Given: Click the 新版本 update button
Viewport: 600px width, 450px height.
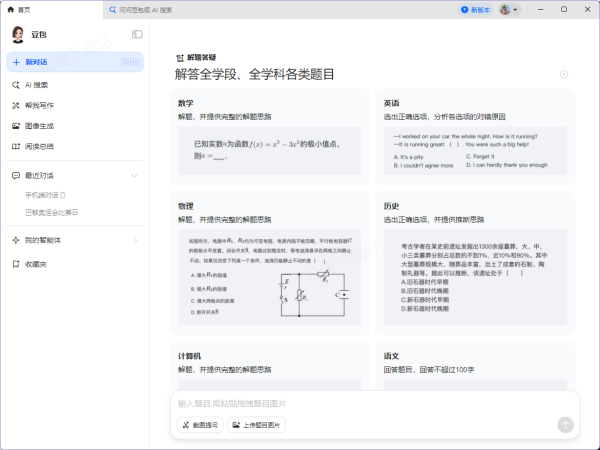Looking at the screenshot, I should pyautogui.click(x=475, y=10).
